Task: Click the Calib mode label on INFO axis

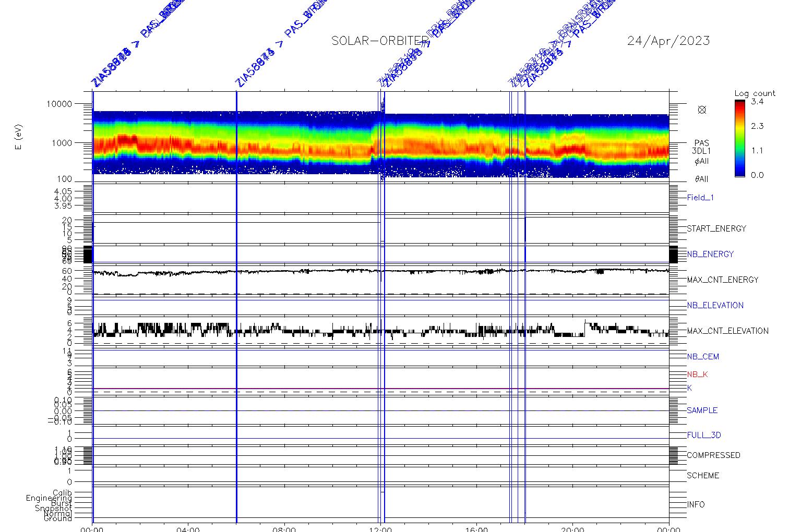Action: coord(62,492)
